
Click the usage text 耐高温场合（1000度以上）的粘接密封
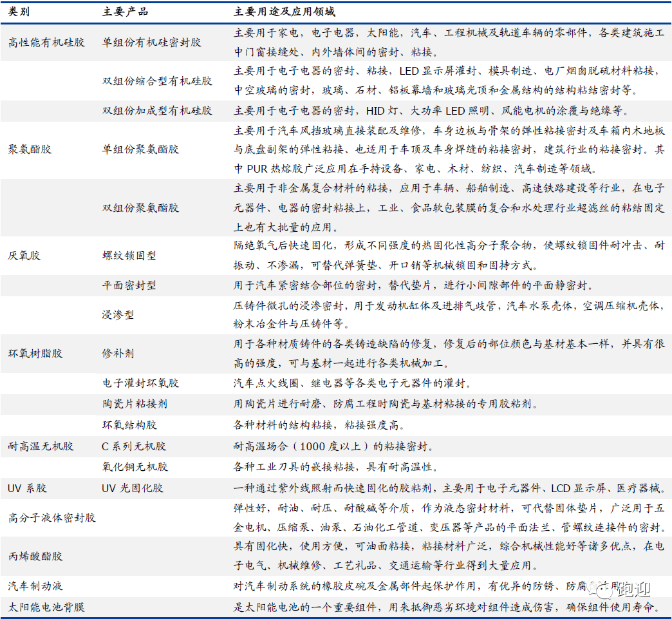coord(334,446)
